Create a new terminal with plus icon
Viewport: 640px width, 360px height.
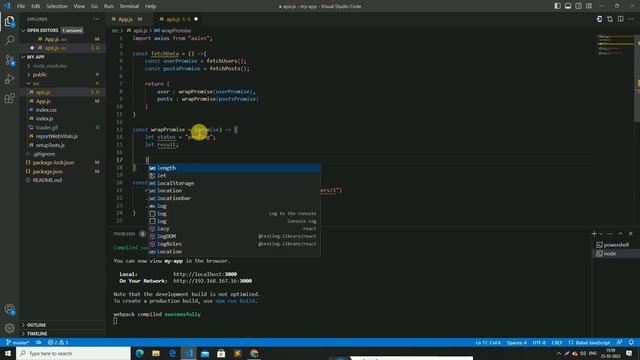594,233
